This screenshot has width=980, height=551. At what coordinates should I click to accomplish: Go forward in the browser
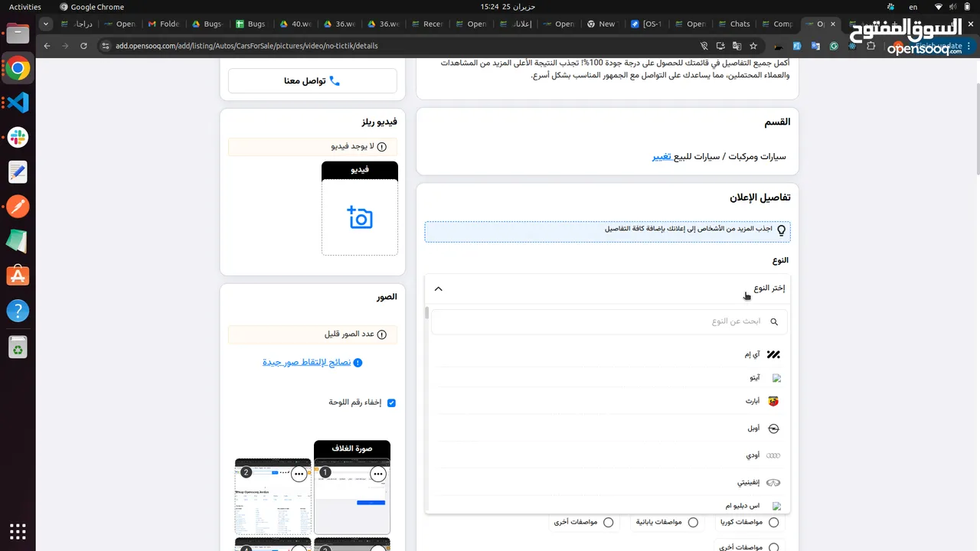tap(65, 46)
